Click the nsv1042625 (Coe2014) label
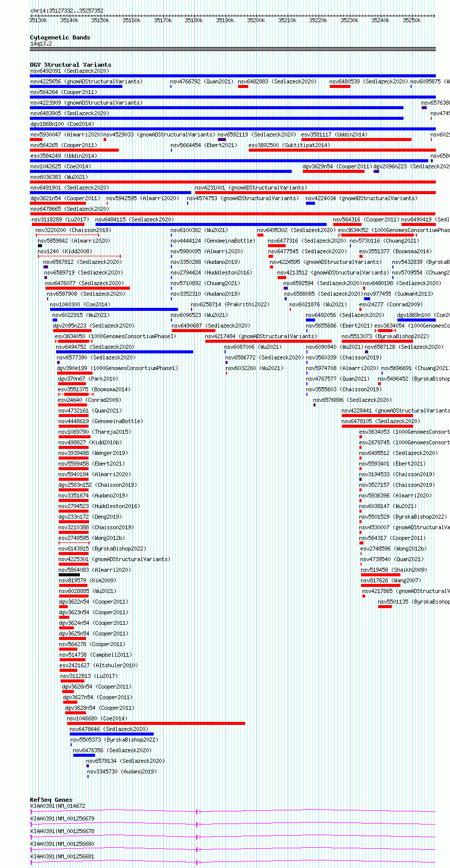The height and width of the screenshot is (868, 450). click(x=61, y=166)
